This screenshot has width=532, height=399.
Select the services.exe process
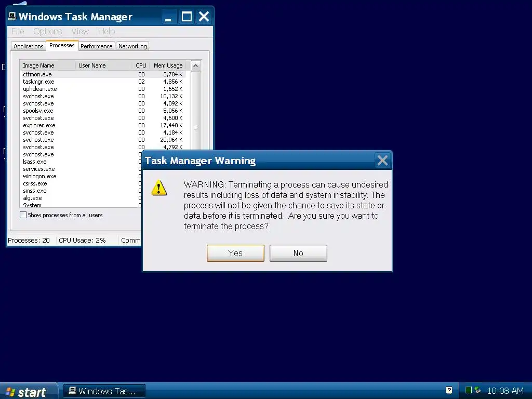pyautogui.click(x=81, y=169)
